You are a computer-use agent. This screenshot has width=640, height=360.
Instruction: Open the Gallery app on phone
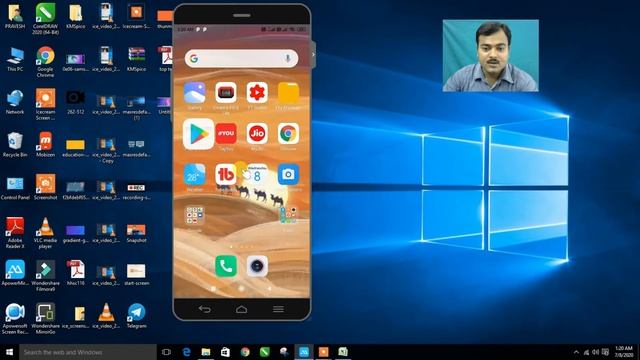tap(195, 93)
